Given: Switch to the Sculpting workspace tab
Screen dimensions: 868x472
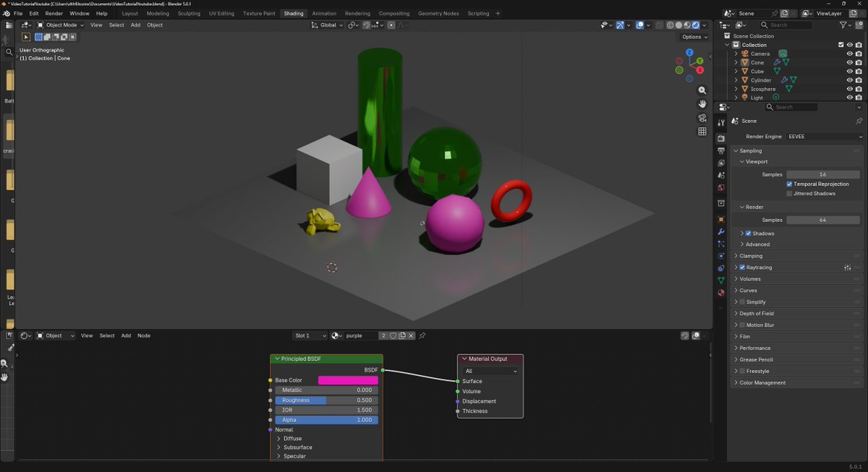Looking at the screenshot, I should click(189, 14).
